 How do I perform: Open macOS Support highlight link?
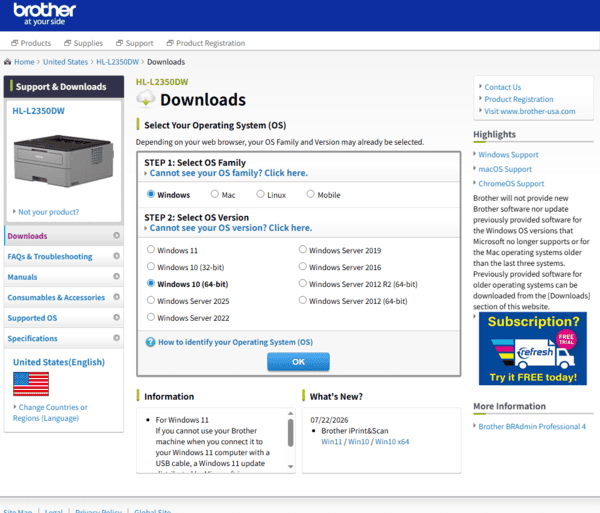[x=505, y=169]
